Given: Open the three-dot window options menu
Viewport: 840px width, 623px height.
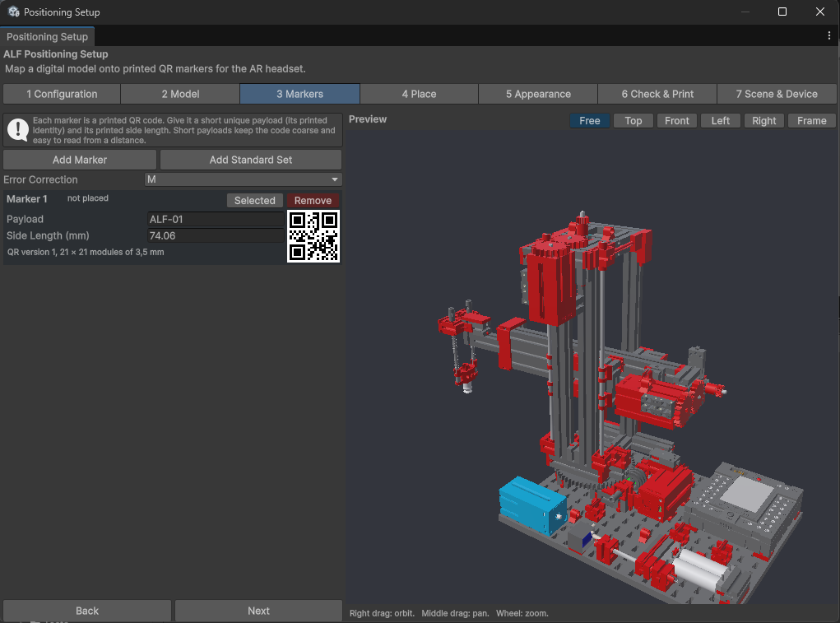Looking at the screenshot, I should [828, 36].
